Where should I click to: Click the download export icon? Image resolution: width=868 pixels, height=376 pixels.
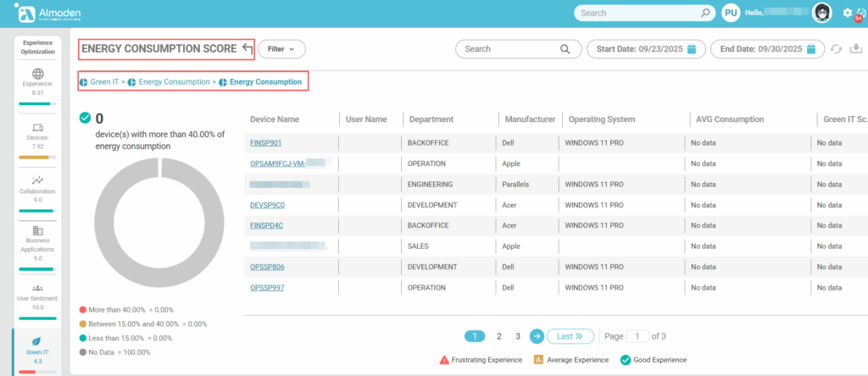[x=856, y=49]
